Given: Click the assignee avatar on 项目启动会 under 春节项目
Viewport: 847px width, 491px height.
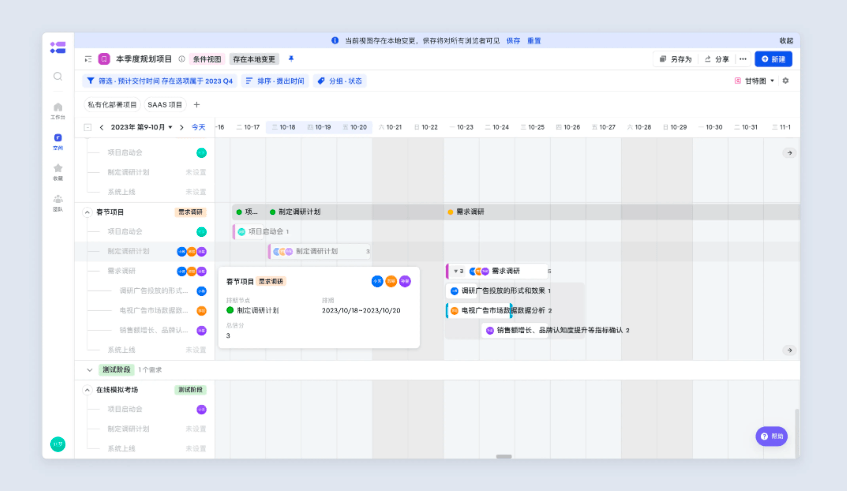Looking at the screenshot, I should pos(201,232).
